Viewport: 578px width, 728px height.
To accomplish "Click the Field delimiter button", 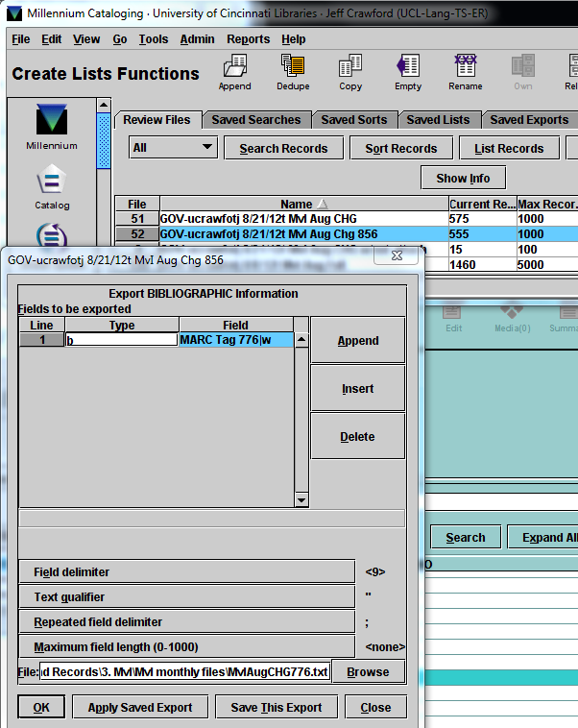I will [x=186, y=571].
